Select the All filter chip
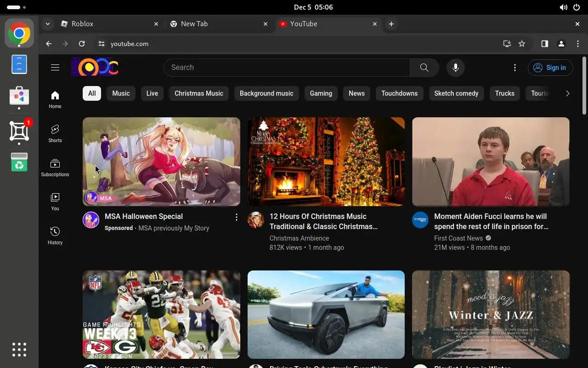 92,93
